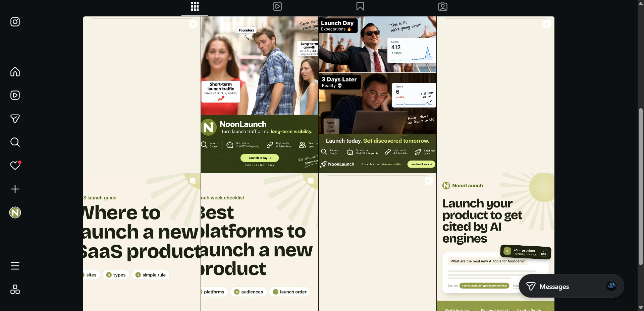This screenshot has width=644, height=311.
Task: Open the blank reel post in first column
Action: 142,95
